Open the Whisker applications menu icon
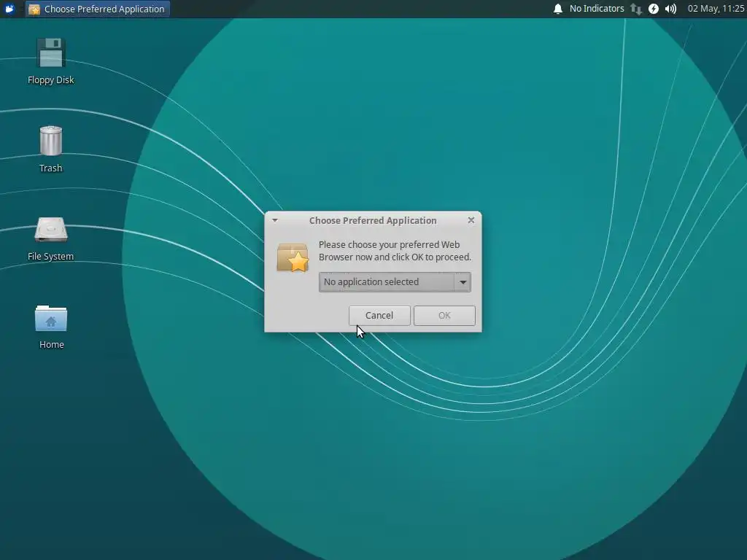 pos(9,9)
